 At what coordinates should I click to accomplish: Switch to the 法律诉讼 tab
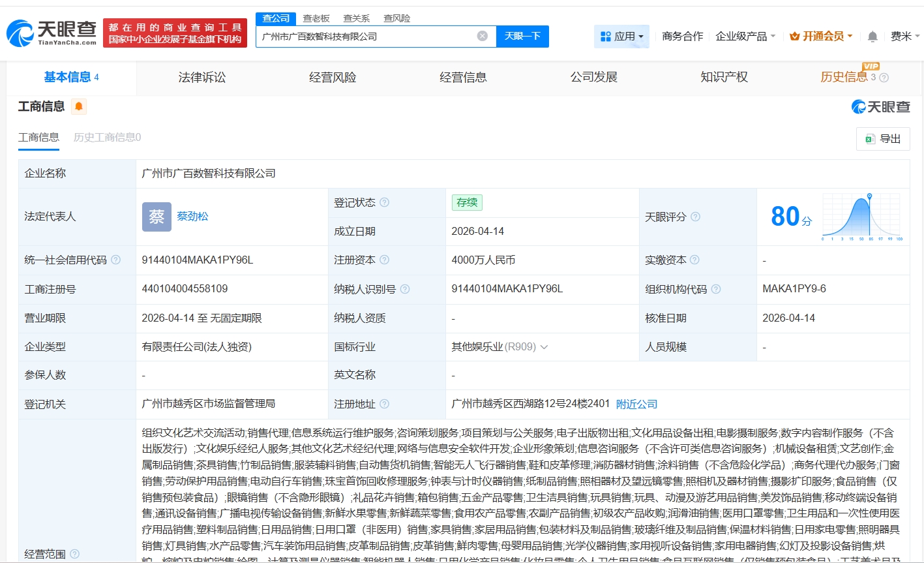[x=202, y=78]
